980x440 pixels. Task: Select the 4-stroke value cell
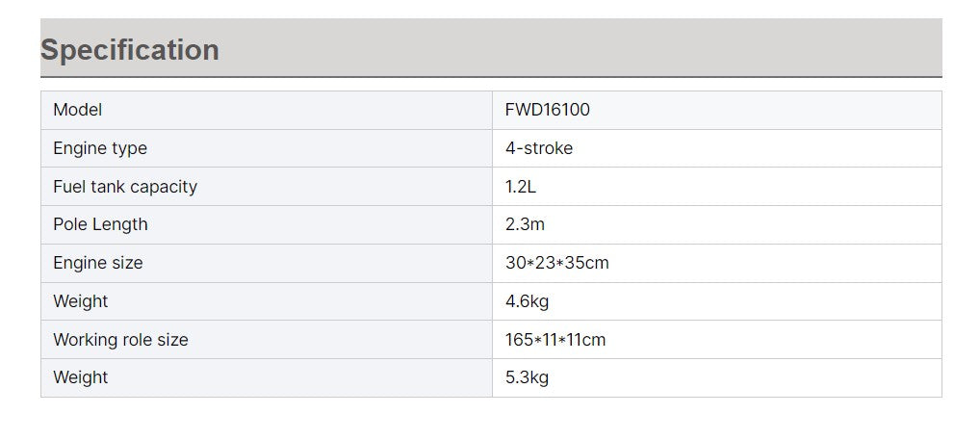click(538, 148)
